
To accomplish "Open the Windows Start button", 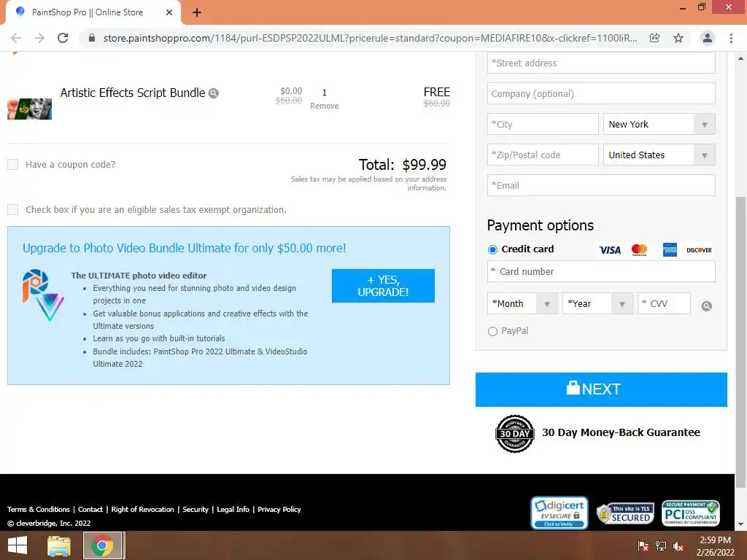I will pyautogui.click(x=18, y=545).
